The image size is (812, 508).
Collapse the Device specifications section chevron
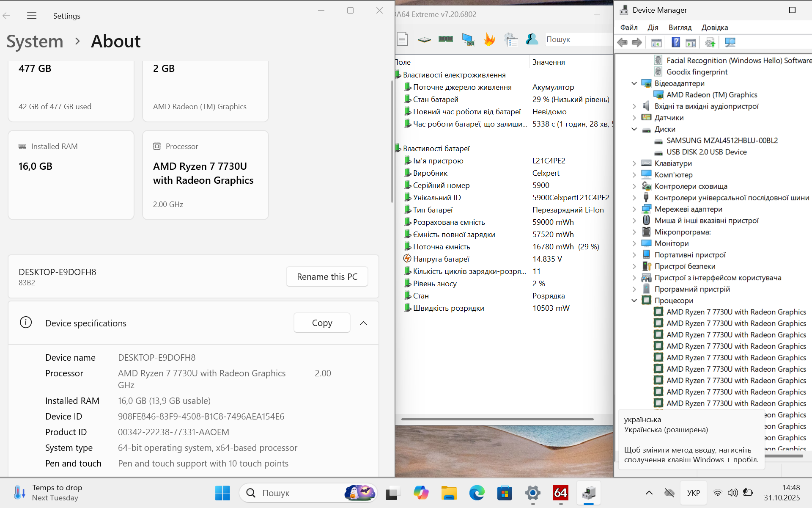click(x=363, y=323)
